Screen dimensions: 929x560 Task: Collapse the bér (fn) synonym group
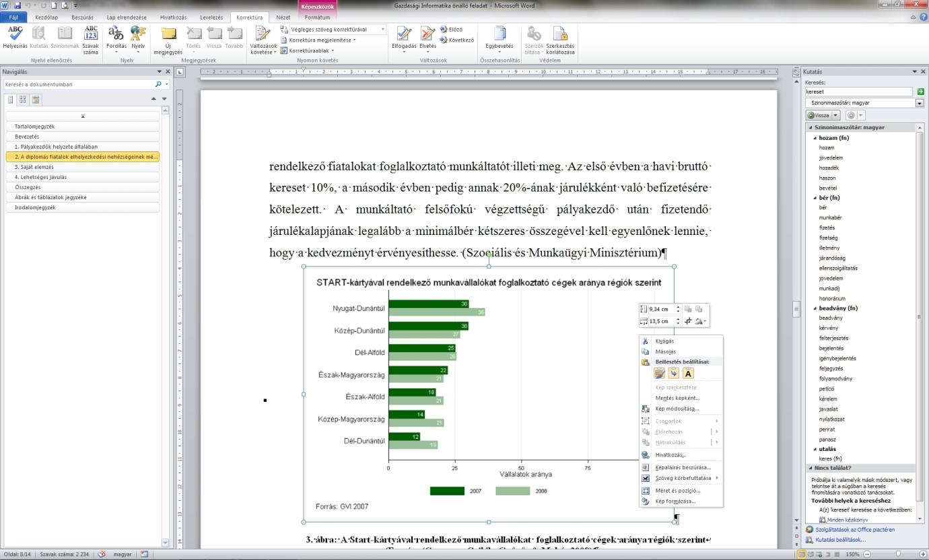click(815, 198)
